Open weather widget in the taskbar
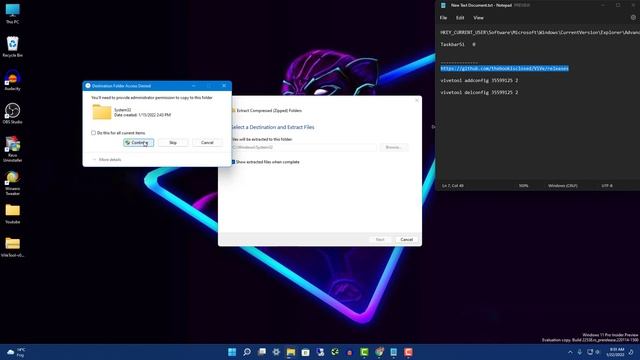The height and width of the screenshot is (360, 640). [16, 352]
